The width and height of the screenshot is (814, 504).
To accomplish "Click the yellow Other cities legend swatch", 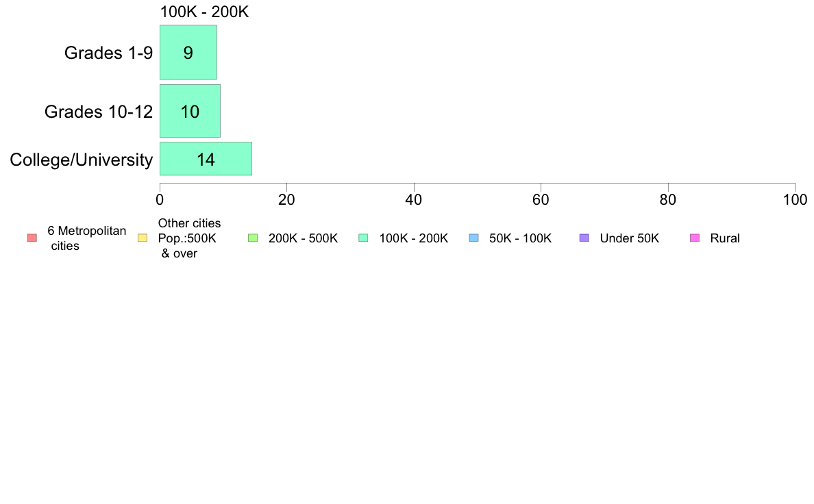I will 143,238.
